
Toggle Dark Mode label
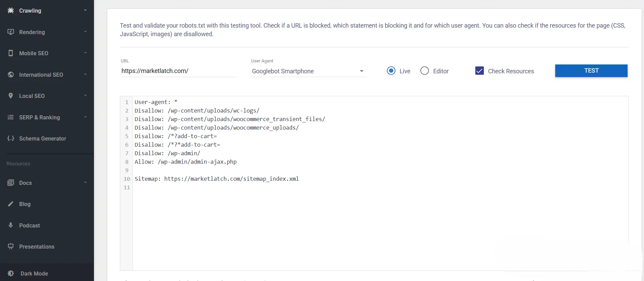click(x=34, y=273)
